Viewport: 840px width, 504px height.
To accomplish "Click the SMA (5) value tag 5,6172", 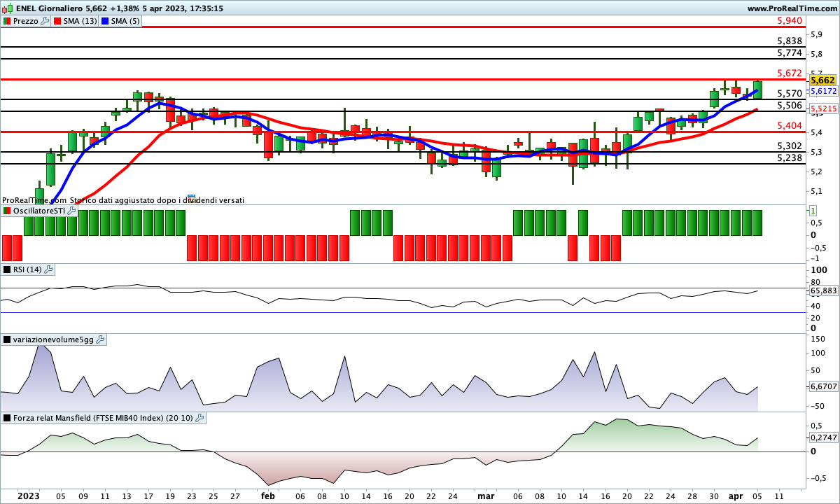I will pos(823,91).
